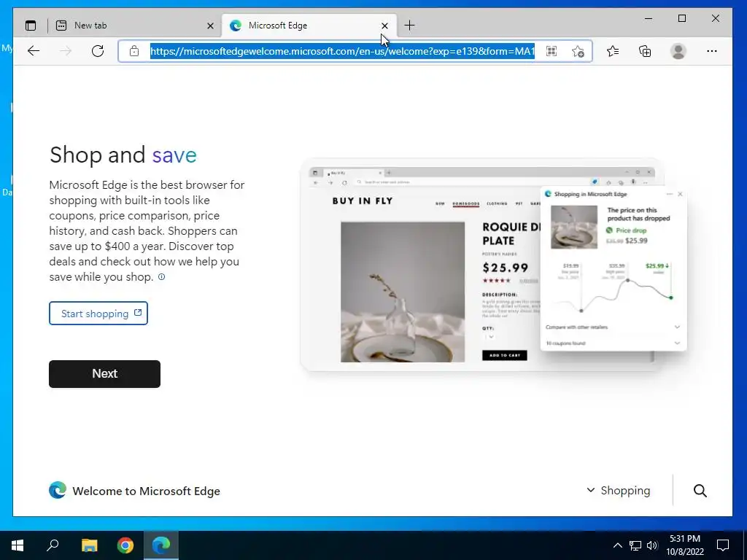This screenshot has height=560, width=747.
Task: Maximize the Edge window
Action: coord(682,18)
